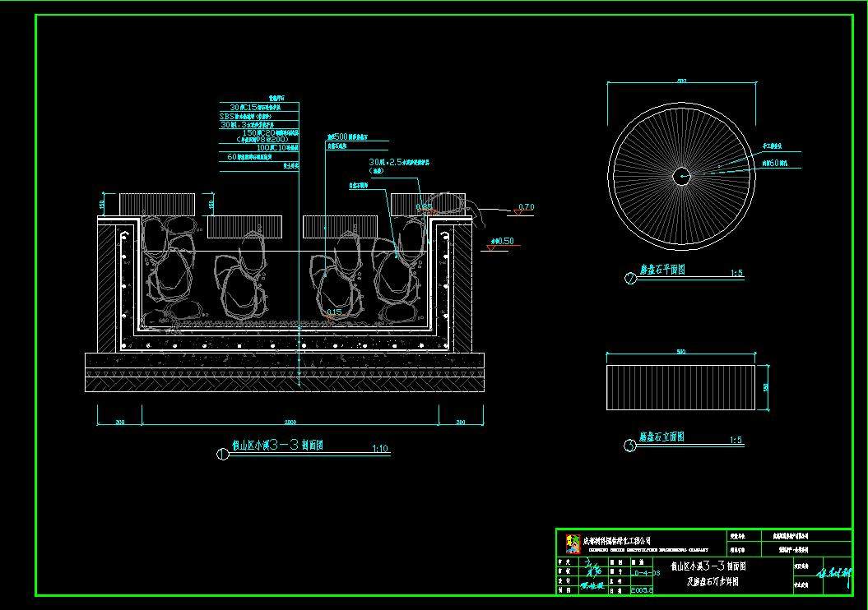Select the leftmost stepping stone above pool wall
Screen dimensions: 868x610
(158, 203)
